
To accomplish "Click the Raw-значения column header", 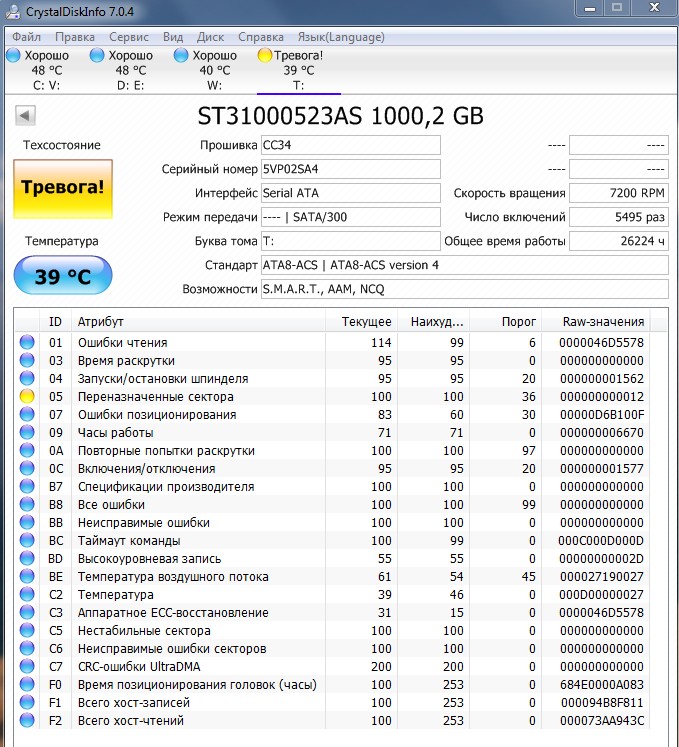I will pyautogui.click(x=596, y=322).
